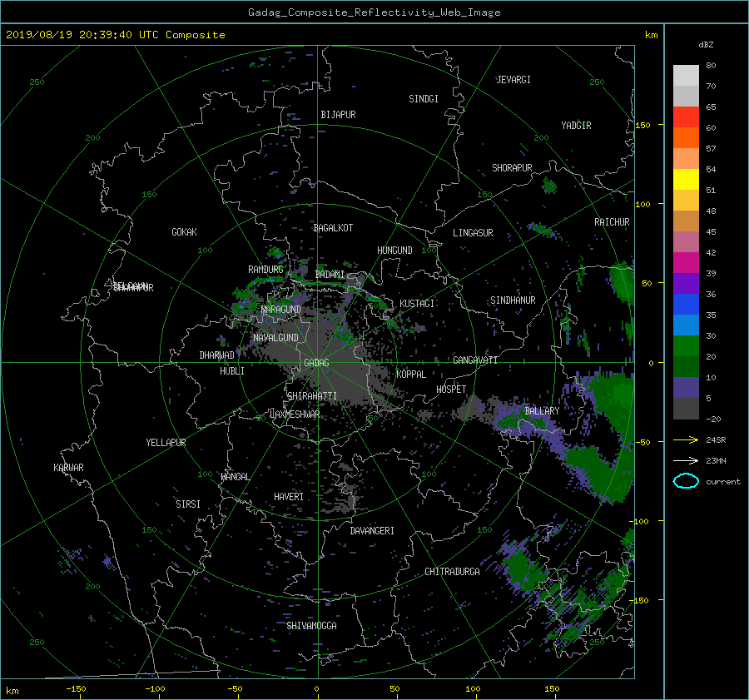Click the DHARWAD city label
749x700 pixels.
(217, 355)
